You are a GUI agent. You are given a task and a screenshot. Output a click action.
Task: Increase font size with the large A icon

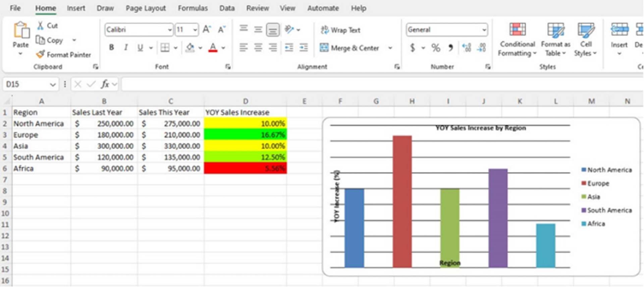pos(207,30)
